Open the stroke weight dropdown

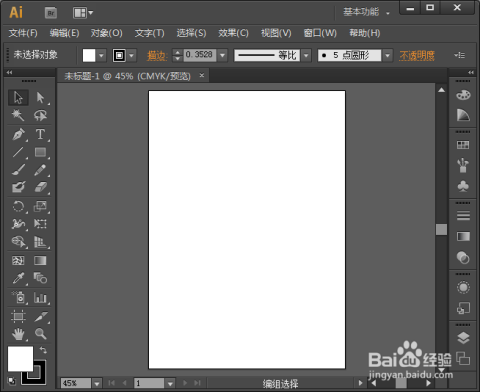tap(222, 55)
